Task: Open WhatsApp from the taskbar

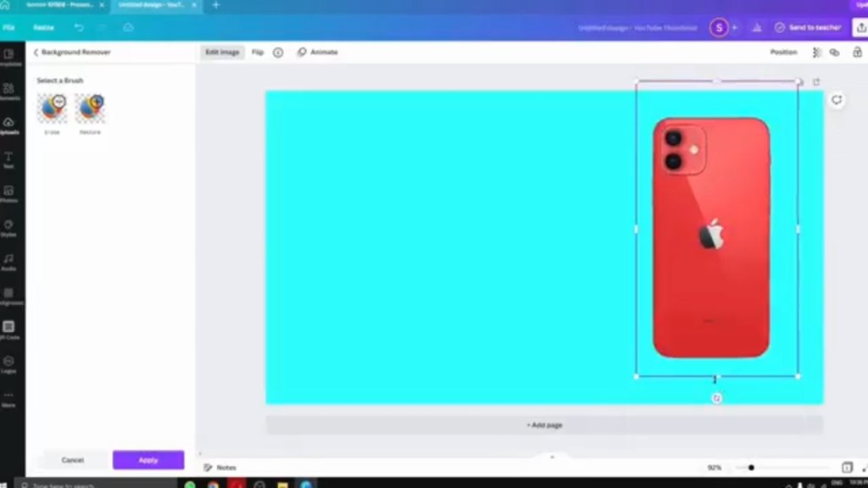Action: point(190,485)
